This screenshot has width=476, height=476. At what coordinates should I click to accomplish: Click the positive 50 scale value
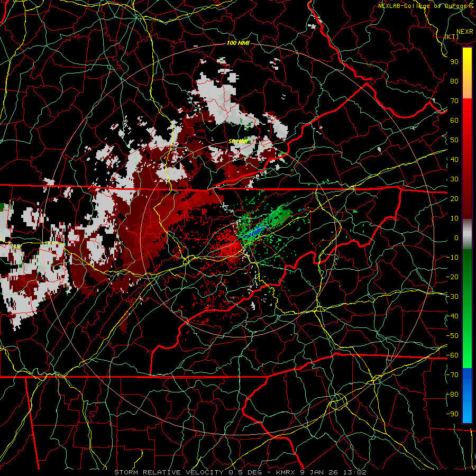tap(454, 140)
